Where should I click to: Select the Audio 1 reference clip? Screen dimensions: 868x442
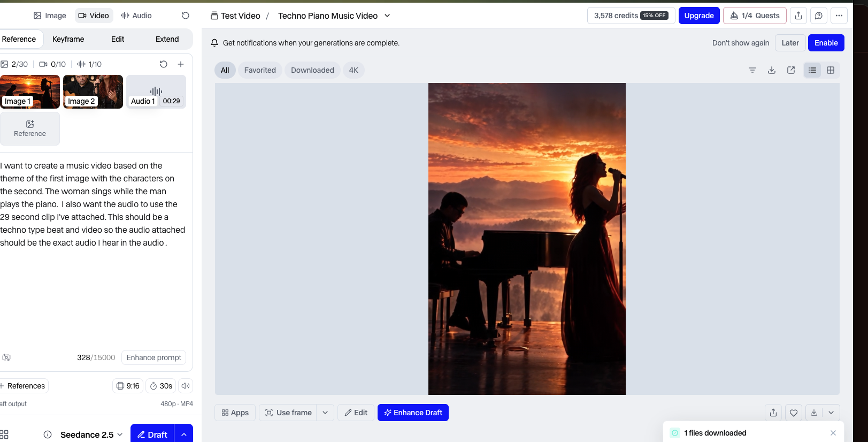(156, 92)
